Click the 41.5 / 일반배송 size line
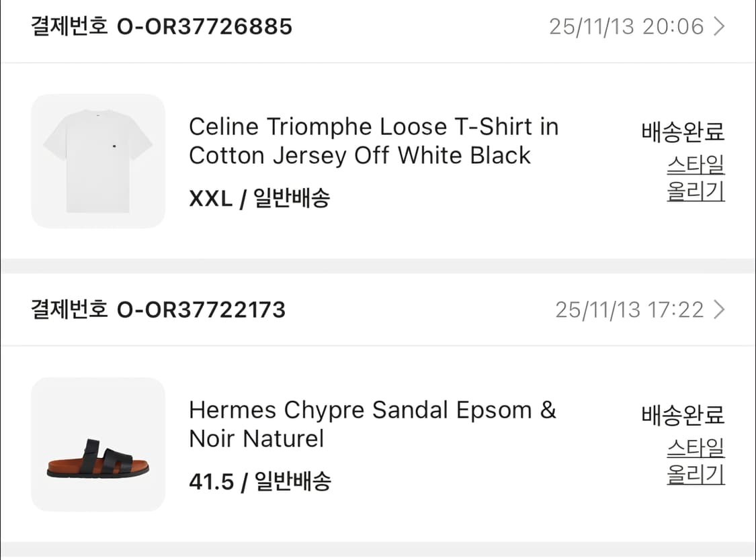Viewport: 756px width, 560px height. coord(260,482)
